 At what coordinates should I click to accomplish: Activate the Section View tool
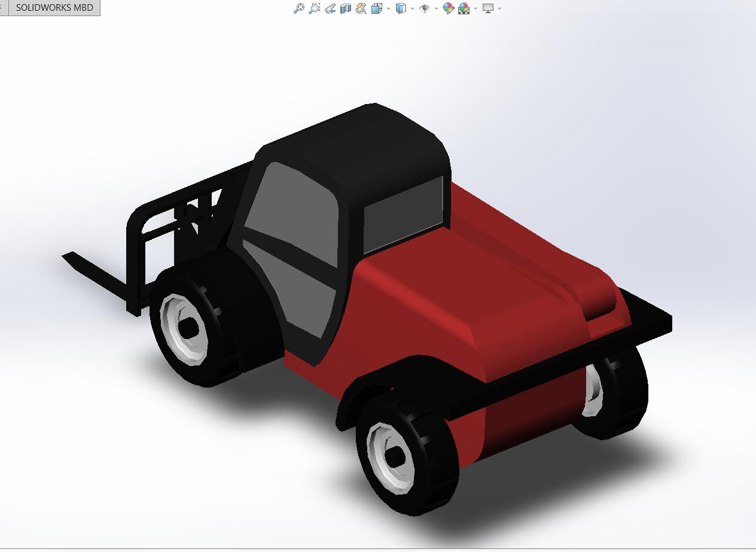346,8
